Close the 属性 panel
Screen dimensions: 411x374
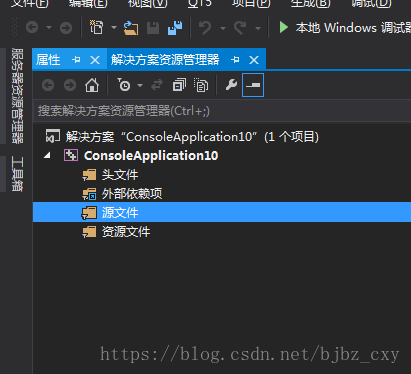(x=95, y=60)
